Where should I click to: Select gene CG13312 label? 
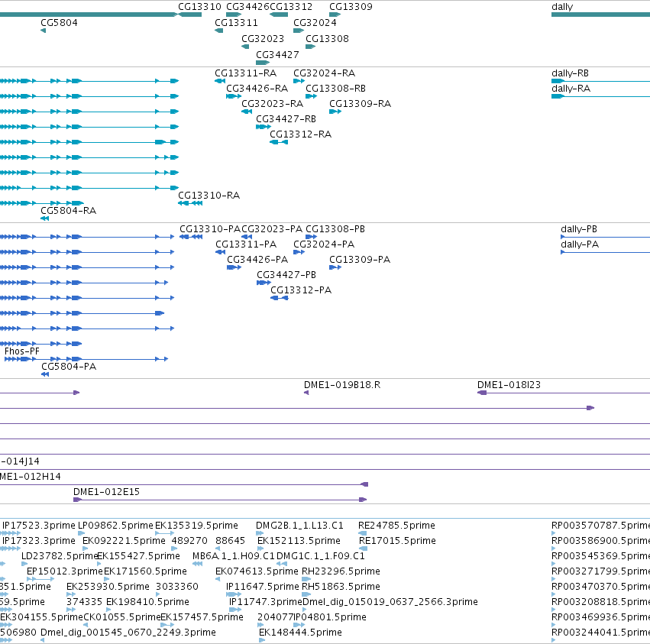[291, 7]
